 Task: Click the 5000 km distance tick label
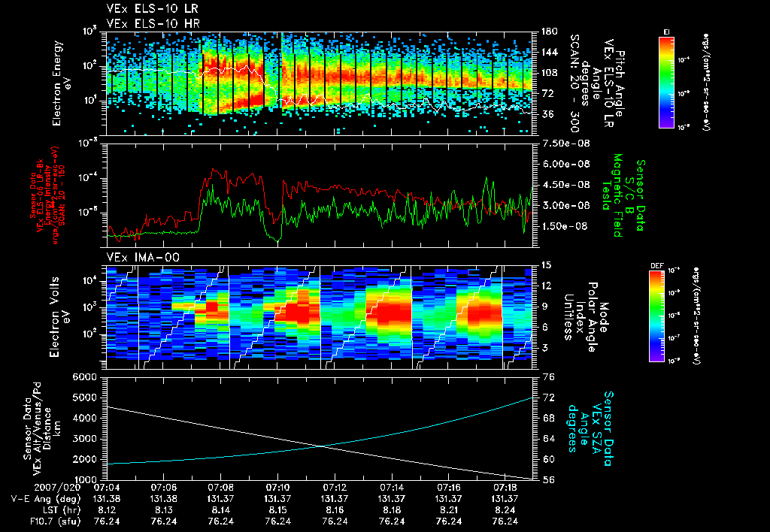click(x=84, y=397)
